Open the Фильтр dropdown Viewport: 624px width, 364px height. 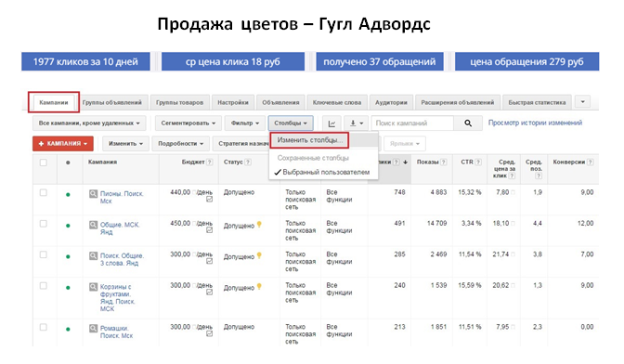(x=245, y=123)
